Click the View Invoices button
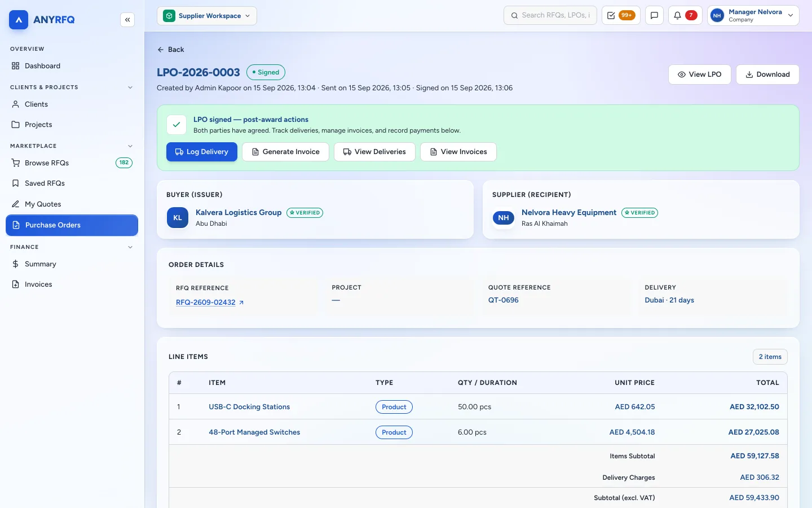Image resolution: width=812 pixels, height=508 pixels. 458,152
